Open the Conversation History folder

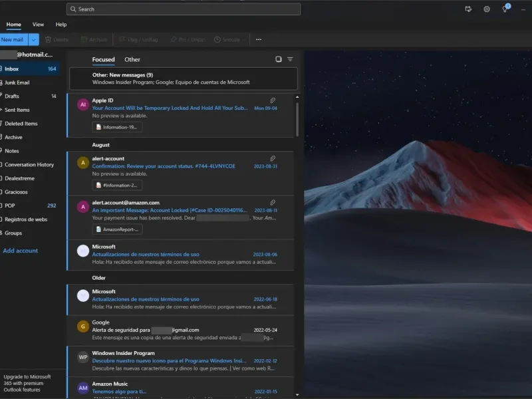point(29,164)
